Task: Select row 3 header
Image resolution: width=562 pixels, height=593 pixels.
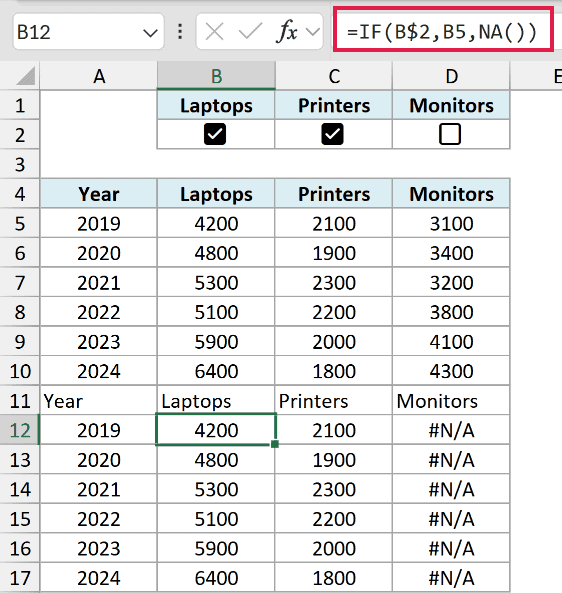Action: (x=20, y=164)
